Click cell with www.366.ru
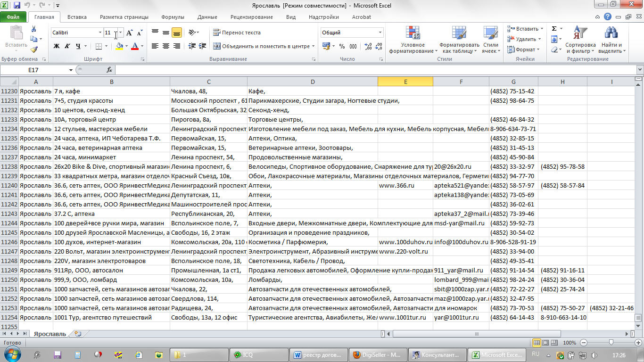Viewport: 644px width, 362px height. (405, 185)
